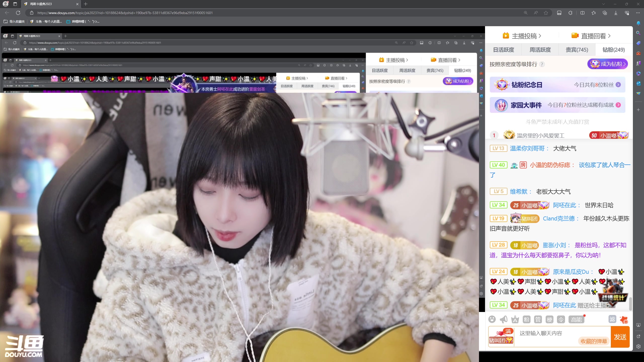
Task: View site info via lock icon
Action: point(32,13)
